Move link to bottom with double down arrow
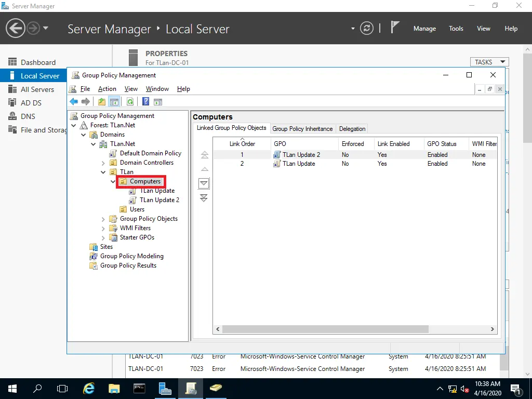 tap(204, 198)
